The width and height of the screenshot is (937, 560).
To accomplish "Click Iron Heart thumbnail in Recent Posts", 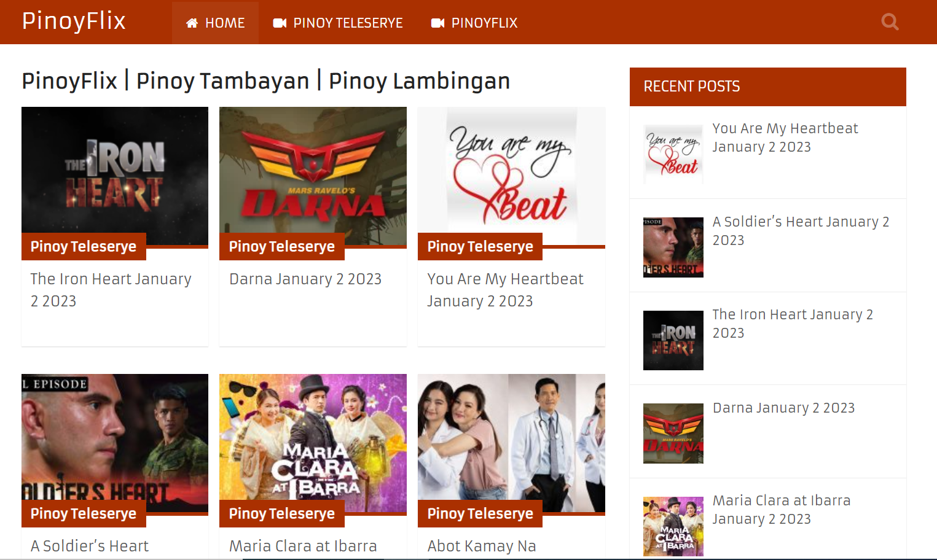I will pyautogui.click(x=673, y=340).
